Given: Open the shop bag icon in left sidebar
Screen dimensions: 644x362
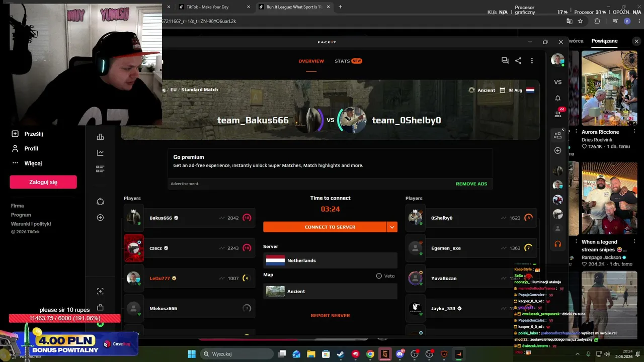Looking at the screenshot, I should (100, 307).
